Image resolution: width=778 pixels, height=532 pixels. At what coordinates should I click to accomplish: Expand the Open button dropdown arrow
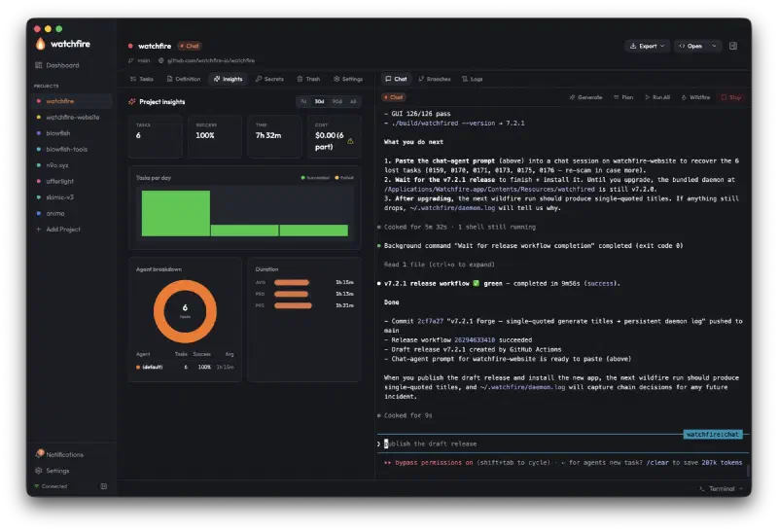click(714, 46)
